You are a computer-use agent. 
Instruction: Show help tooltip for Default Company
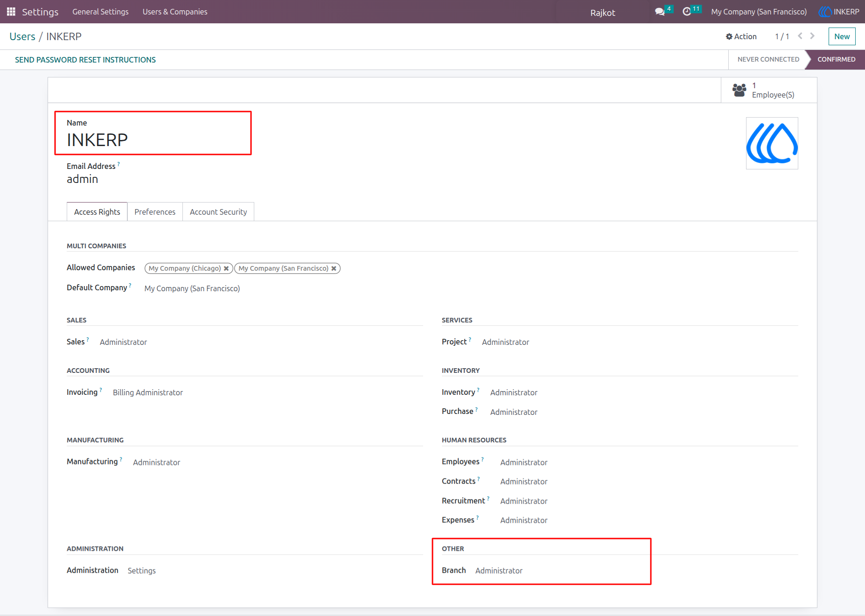pos(130,285)
